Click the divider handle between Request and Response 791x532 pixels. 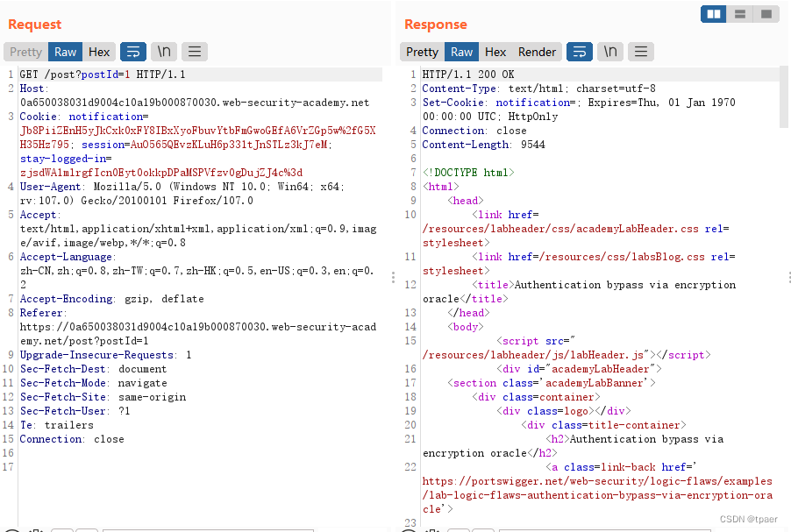(x=393, y=277)
